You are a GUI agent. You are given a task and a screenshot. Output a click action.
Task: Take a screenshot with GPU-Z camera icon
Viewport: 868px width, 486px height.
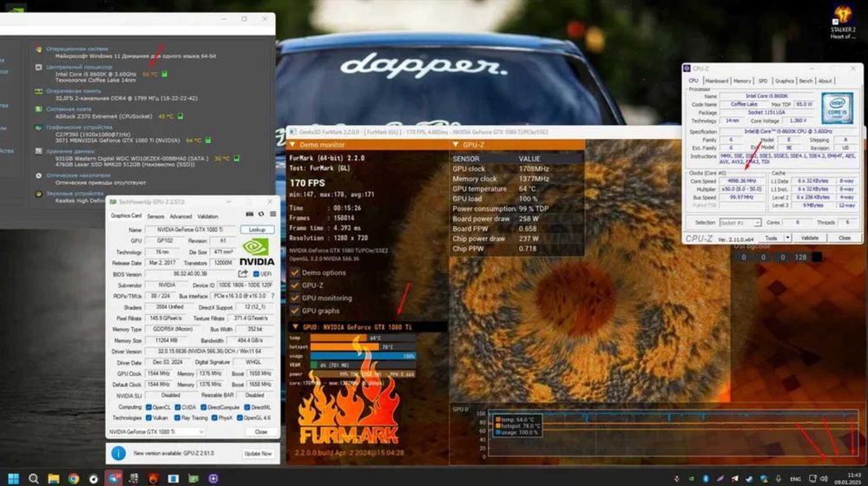click(x=250, y=214)
